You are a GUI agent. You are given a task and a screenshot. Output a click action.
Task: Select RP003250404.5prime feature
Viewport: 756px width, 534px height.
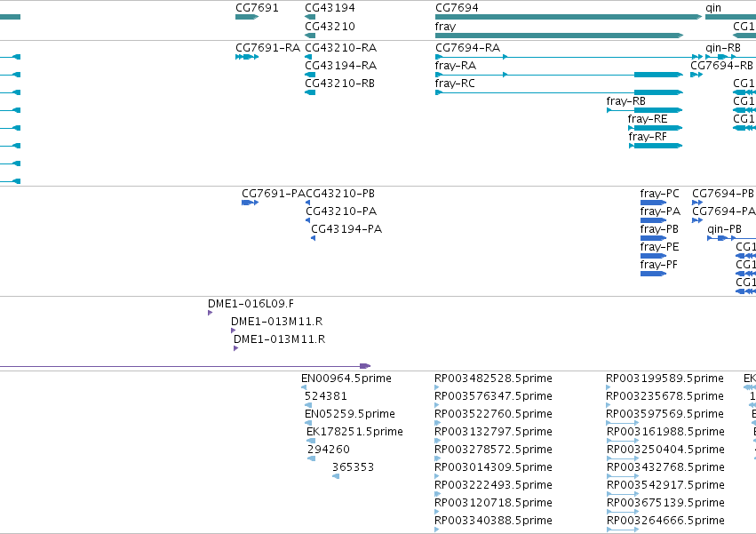[623, 458]
